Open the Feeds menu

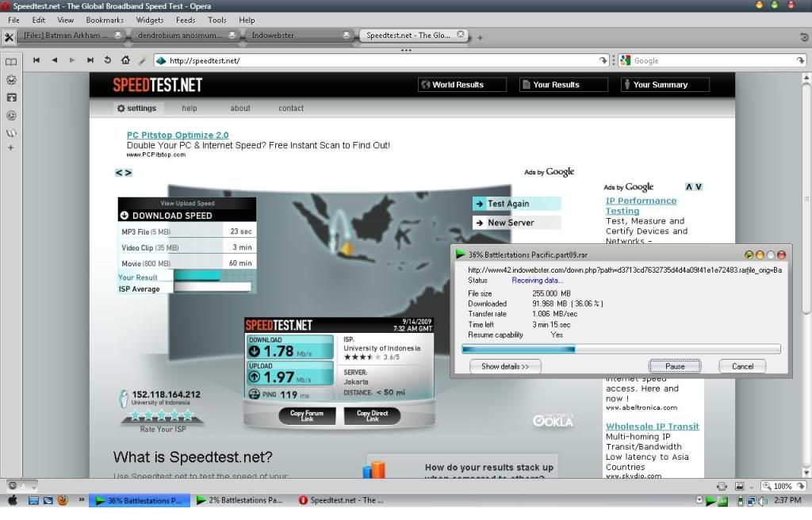point(186,20)
